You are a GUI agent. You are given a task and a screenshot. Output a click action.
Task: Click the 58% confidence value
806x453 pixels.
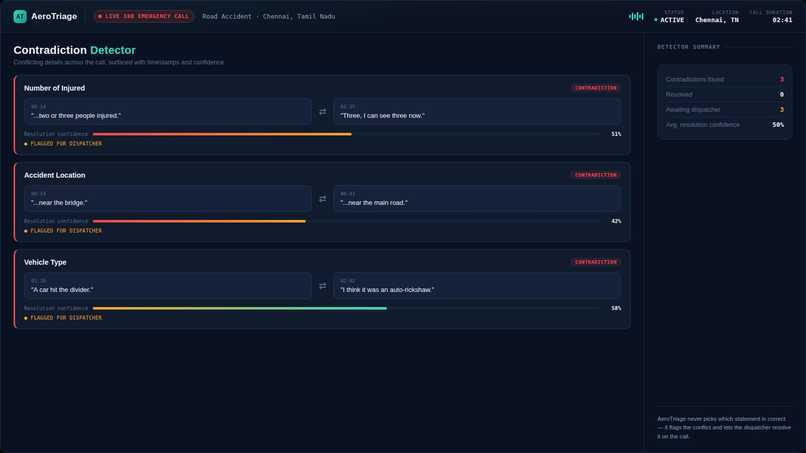tap(616, 309)
